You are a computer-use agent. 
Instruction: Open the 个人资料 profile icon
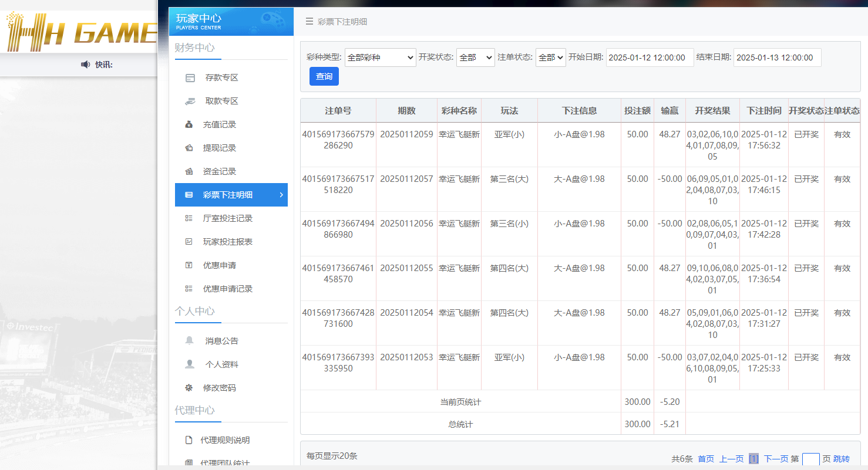(x=190, y=364)
